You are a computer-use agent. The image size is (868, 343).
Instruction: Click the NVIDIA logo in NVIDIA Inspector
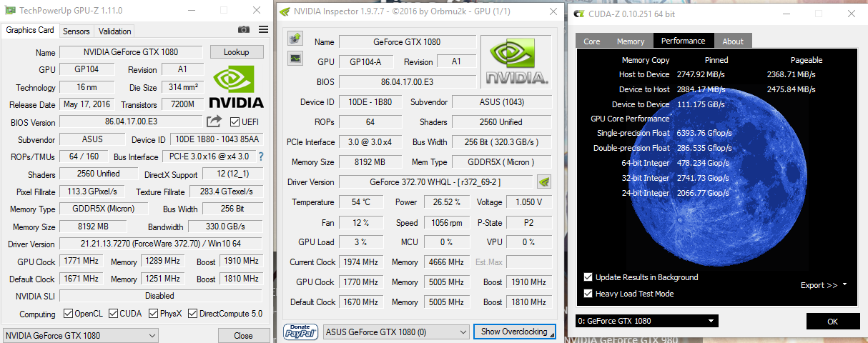coord(516,60)
